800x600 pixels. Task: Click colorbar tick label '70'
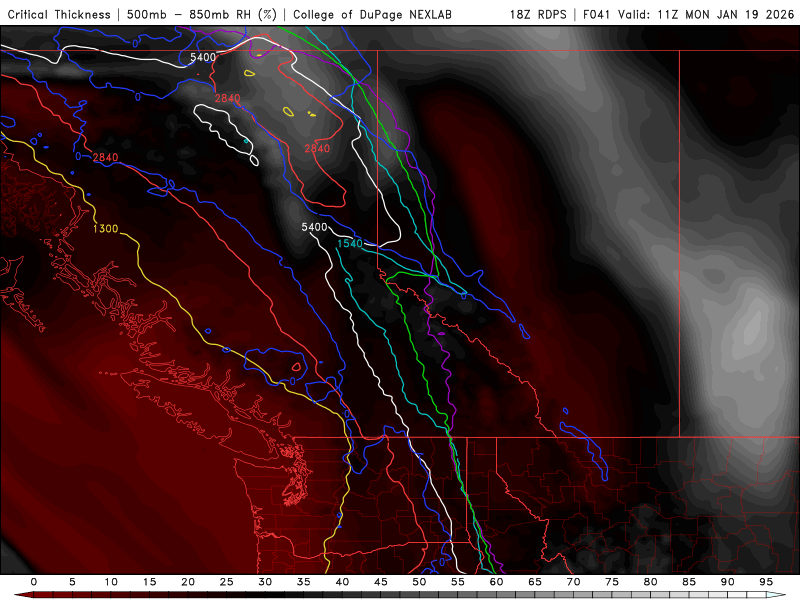573,582
